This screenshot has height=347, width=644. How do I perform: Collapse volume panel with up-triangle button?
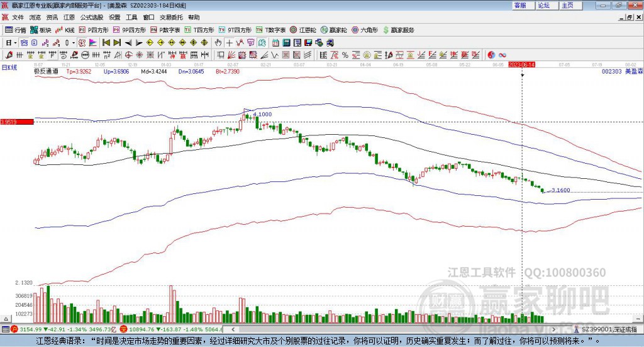pyautogui.click(x=6, y=319)
